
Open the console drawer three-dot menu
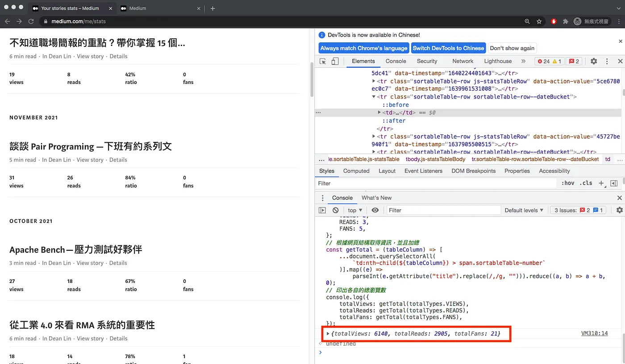pos(323,198)
